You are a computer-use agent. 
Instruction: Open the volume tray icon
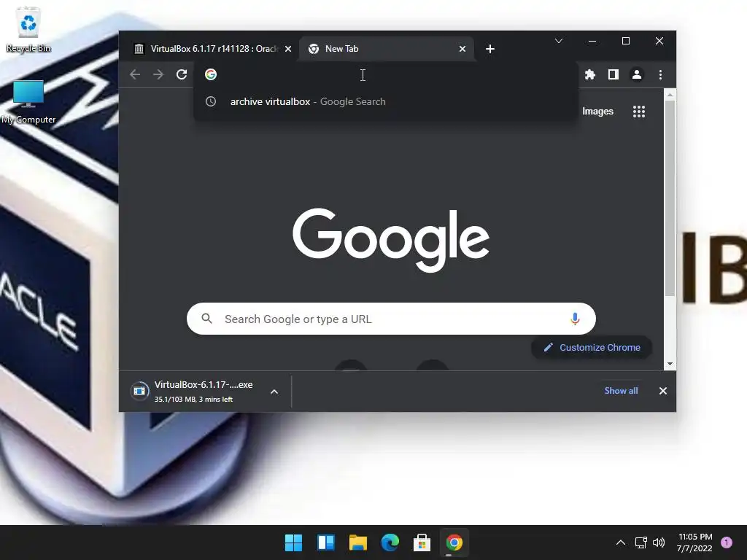pos(659,542)
